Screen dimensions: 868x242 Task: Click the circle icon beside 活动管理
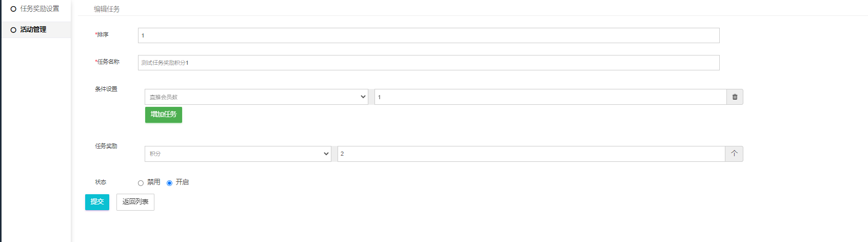13,30
